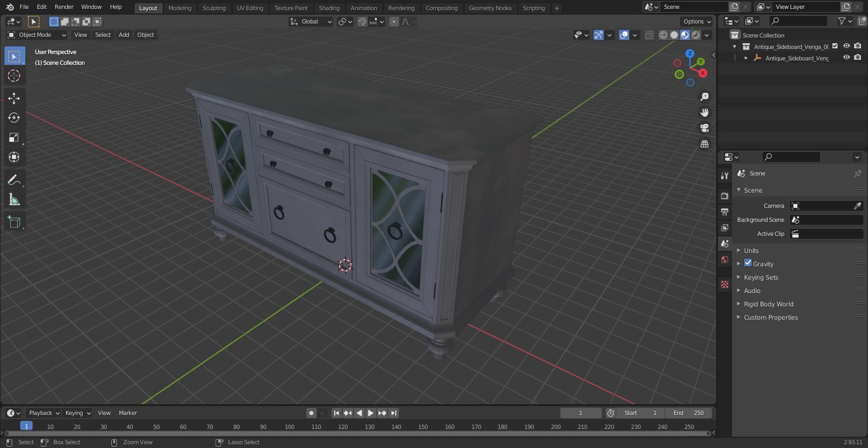Toggle X-ray mode in viewport header
This screenshot has width=868, height=448.
coord(649,35)
